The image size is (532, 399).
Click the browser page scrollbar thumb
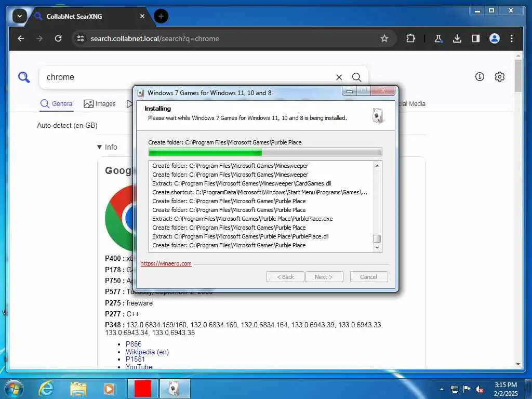tap(518, 76)
